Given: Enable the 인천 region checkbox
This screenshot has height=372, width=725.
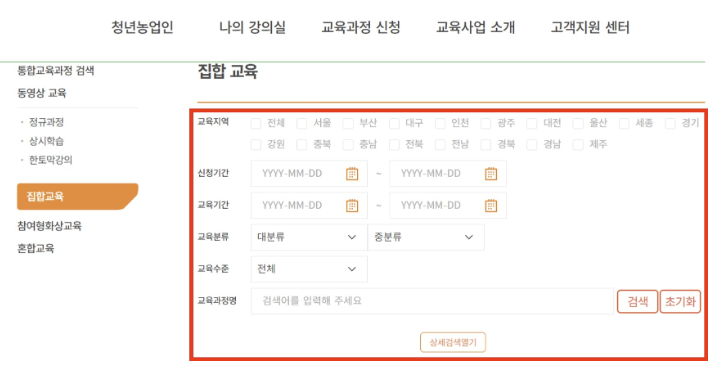Looking at the screenshot, I should [441, 123].
